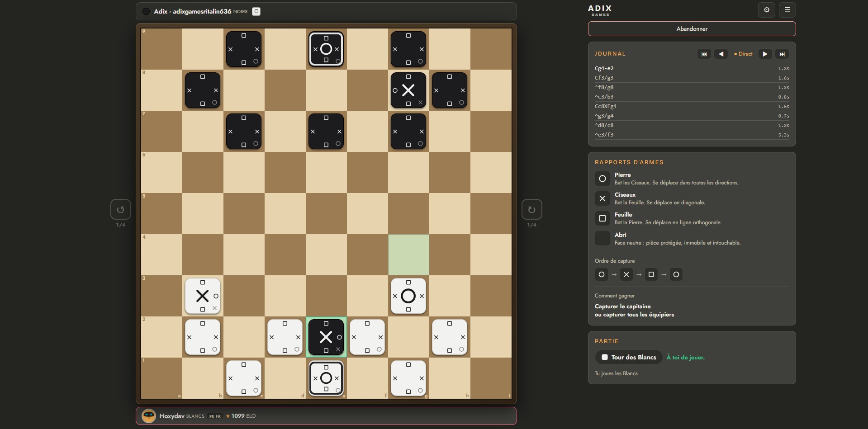Click the first stone icon in capture order
This screenshot has width=868, height=429.
click(602, 274)
